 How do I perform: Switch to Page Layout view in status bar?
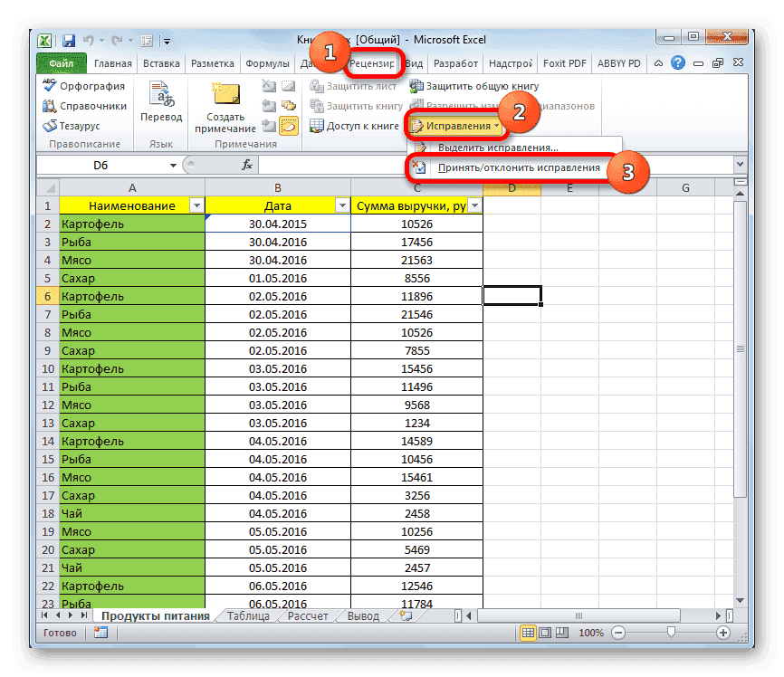click(x=544, y=633)
